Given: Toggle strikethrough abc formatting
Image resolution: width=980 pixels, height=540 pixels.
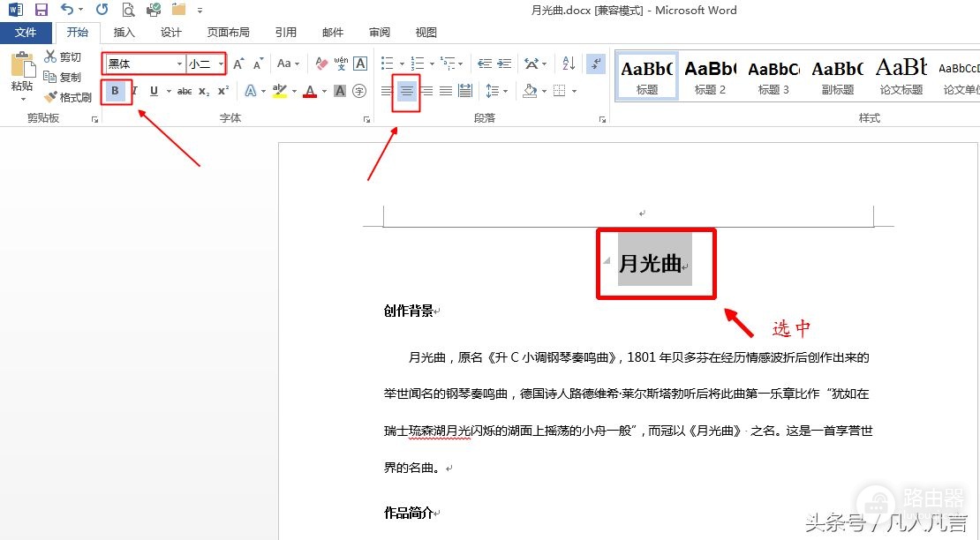Looking at the screenshot, I should 185,91.
